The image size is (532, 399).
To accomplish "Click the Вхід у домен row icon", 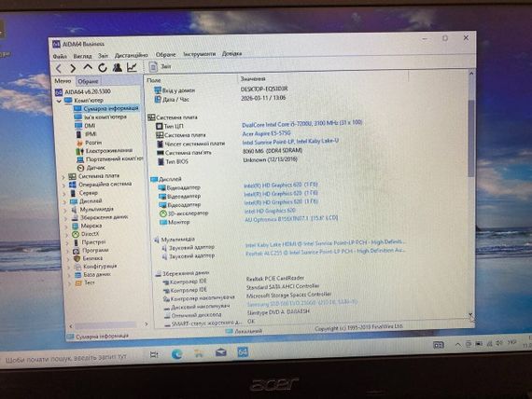I will point(158,90).
